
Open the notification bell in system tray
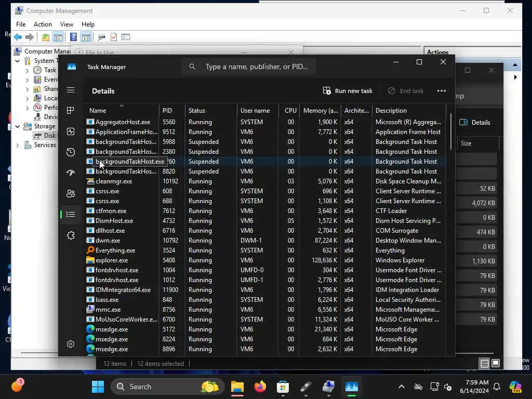point(497,387)
